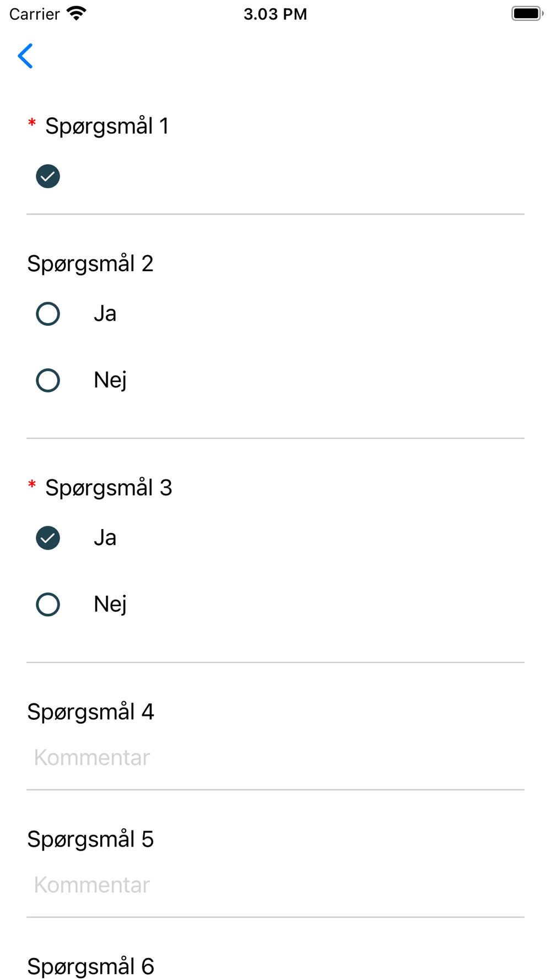Click the Nej label under Spørgsmål 3
Viewport: 551px width, 980px height.
(x=110, y=605)
